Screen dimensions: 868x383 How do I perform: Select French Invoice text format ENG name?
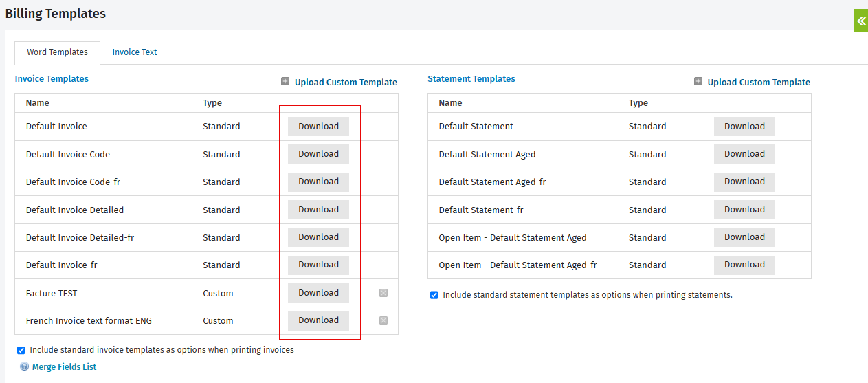click(x=89, y=321)
